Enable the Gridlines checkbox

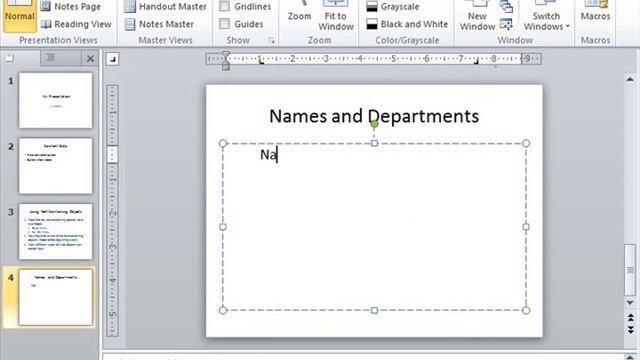pyautogui.click(x=224, y=6)
